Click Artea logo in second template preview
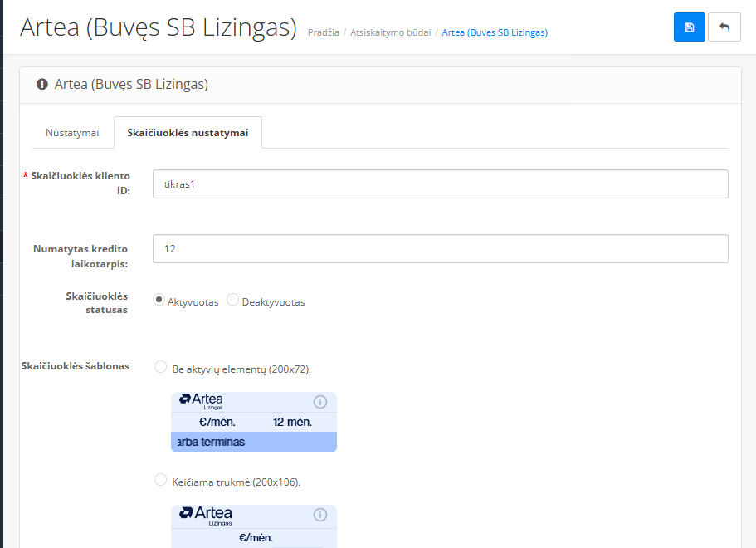This screenshot has height=548, width=756. 206,515
